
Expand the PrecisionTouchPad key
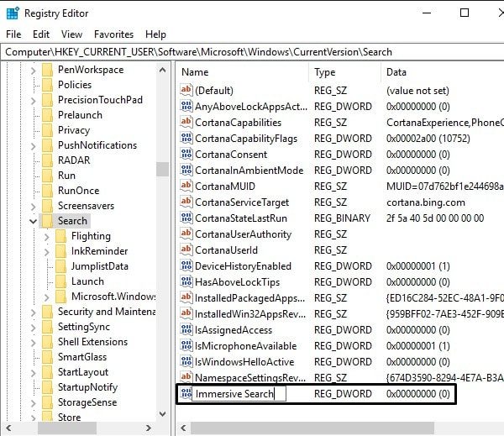point(33,100)
